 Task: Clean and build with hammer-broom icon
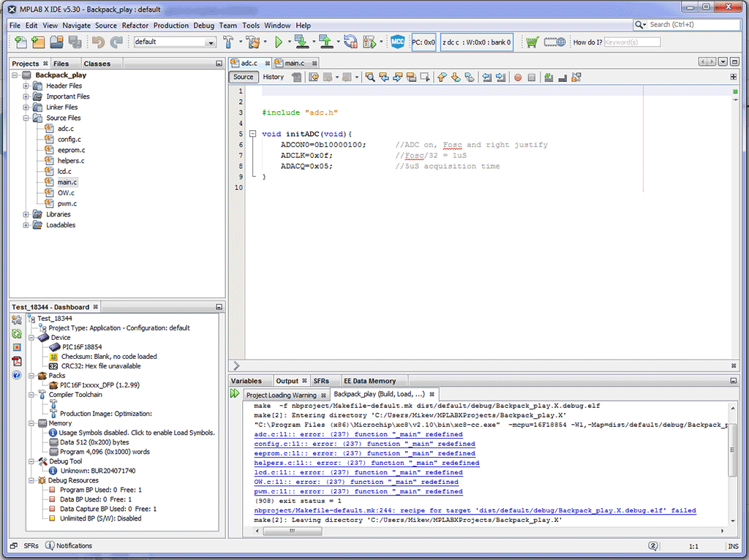[252, 42]
